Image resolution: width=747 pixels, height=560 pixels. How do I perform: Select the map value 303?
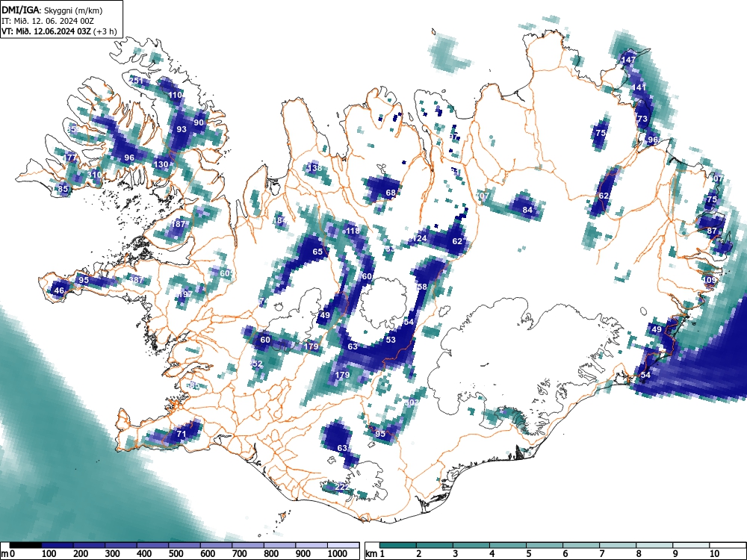point(412,402)
